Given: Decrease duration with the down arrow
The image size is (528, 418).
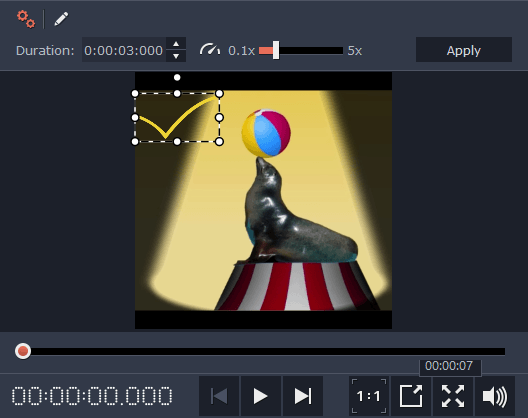Looking at the screenshot, I should (x=176, y=56).
